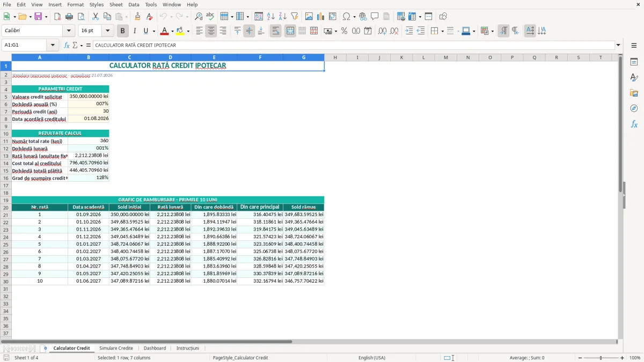Insert pivot table icon

(332, 17)
